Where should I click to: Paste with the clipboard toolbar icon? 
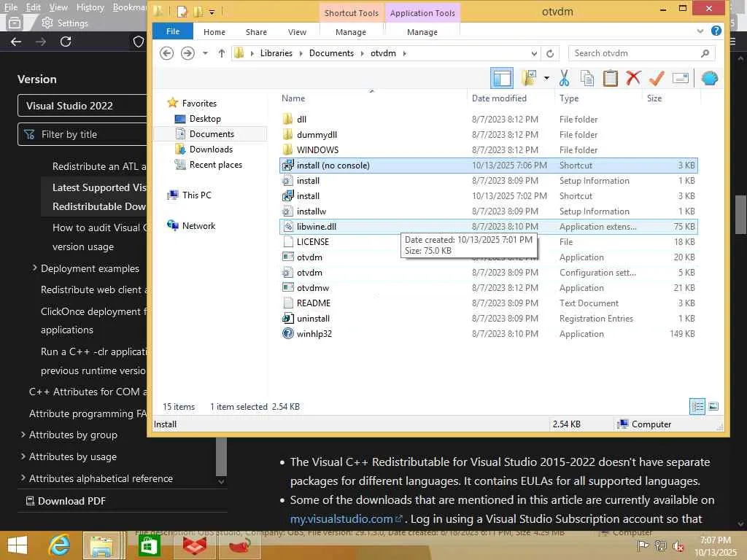[x=611, y=78]
